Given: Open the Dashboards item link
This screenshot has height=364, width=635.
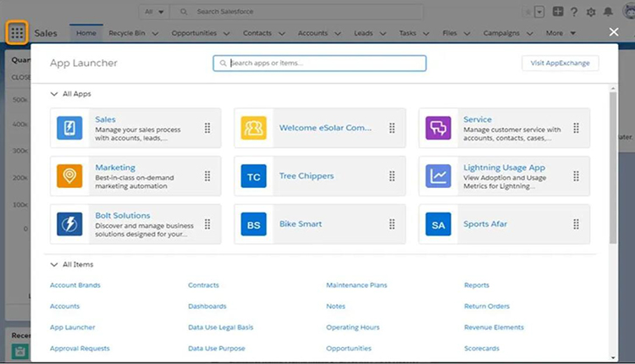Looking at the screenshot, I should (207, 306).
